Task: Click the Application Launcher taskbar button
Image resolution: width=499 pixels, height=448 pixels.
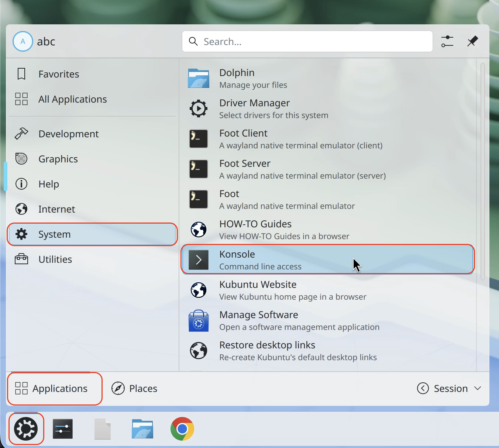Action: coord(26,429)
